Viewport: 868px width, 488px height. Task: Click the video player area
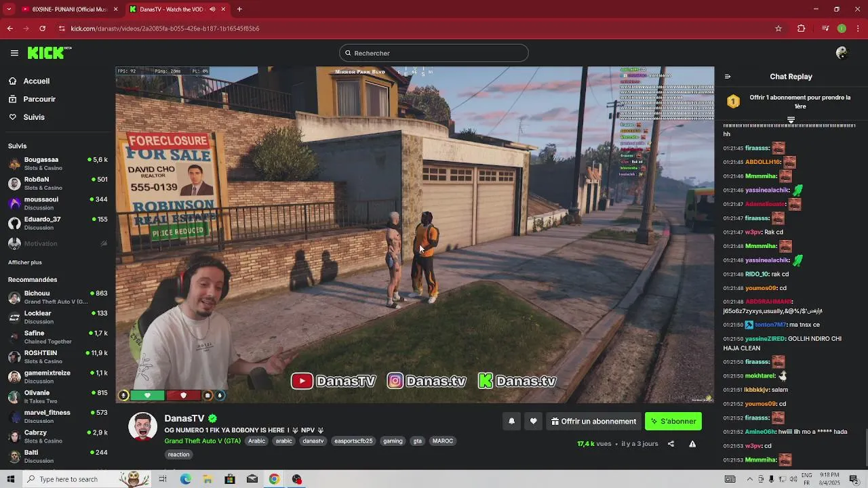pyautogui.click(x=415, y=235)
